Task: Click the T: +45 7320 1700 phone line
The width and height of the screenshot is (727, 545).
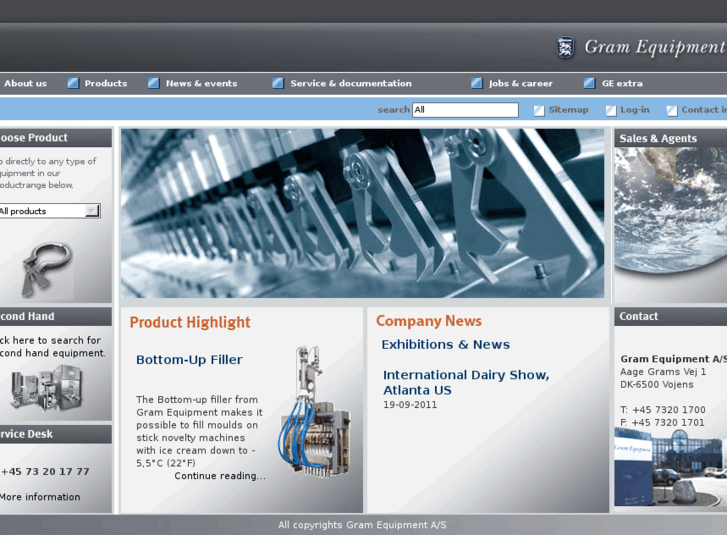Action: [663, 410]
